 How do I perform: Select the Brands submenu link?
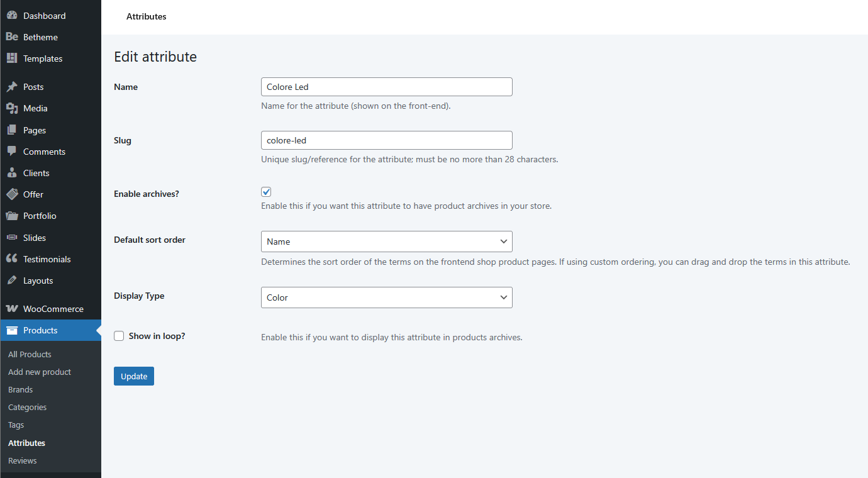(x=20, y=389)
